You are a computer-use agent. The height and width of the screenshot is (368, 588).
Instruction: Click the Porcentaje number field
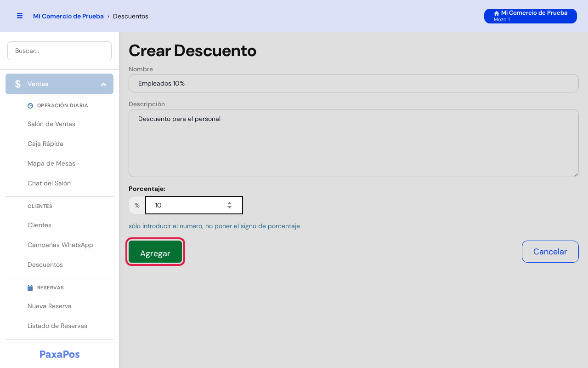tap(194, 205)
